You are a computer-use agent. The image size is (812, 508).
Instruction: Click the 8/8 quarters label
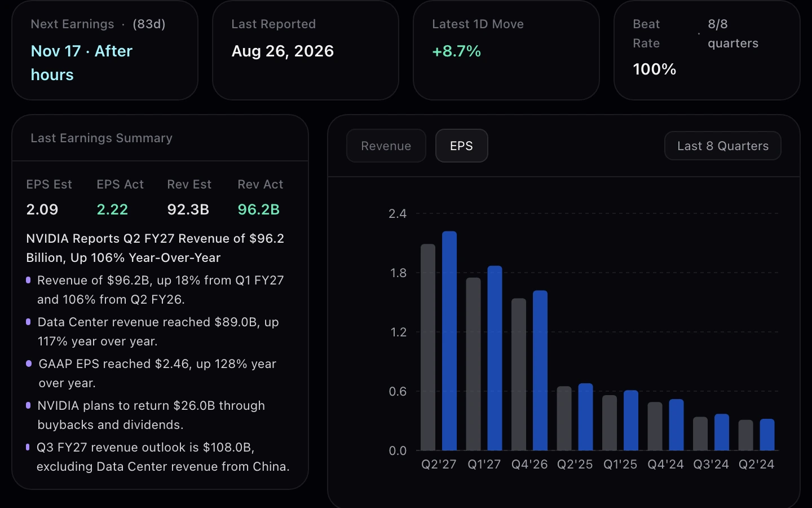[732, 33]
